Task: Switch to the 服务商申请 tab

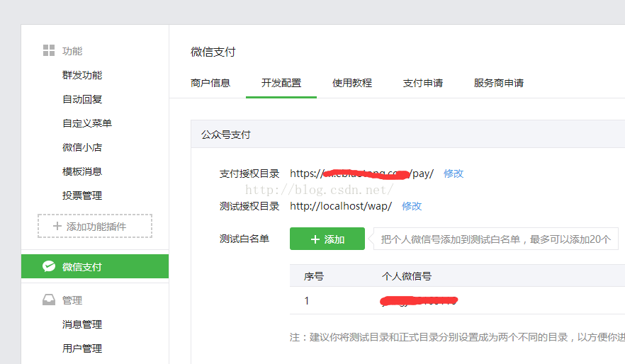Action: point(499,83)
